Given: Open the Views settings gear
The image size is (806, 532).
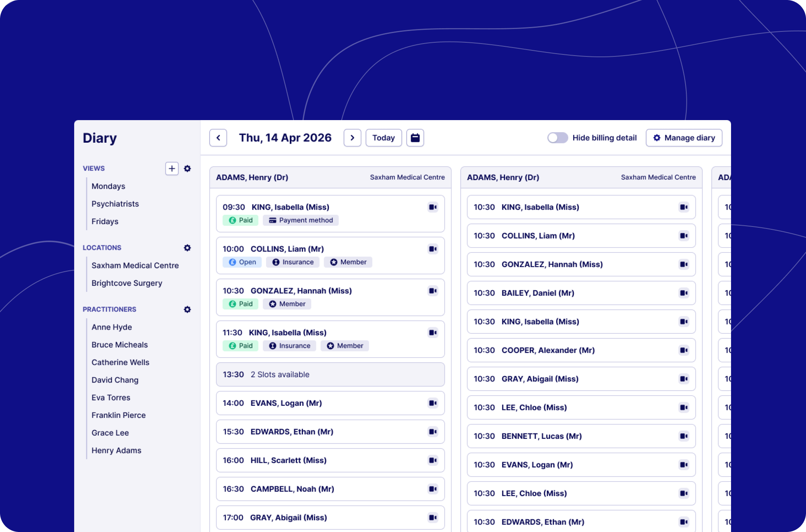Looking at the screenshot, I should [x=187, y=168].
